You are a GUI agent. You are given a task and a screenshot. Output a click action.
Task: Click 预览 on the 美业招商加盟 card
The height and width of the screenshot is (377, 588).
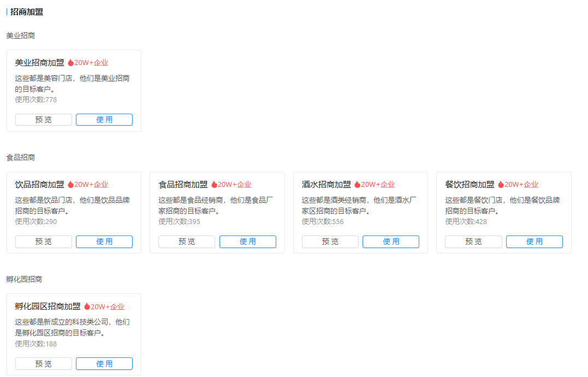tap(44, 120)
